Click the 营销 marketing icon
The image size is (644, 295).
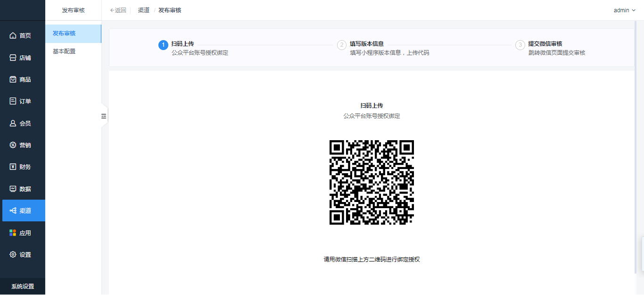(13, 145)
